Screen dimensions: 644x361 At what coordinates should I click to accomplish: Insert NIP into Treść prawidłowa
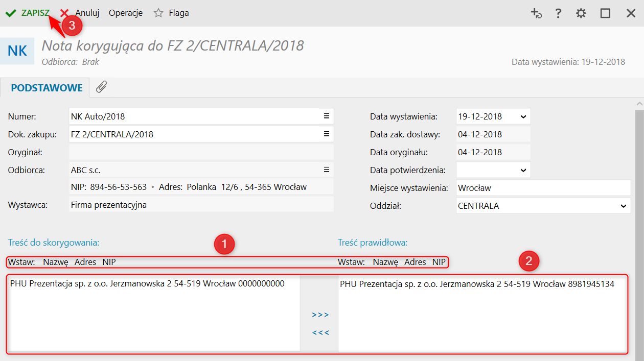click(439, 262)
